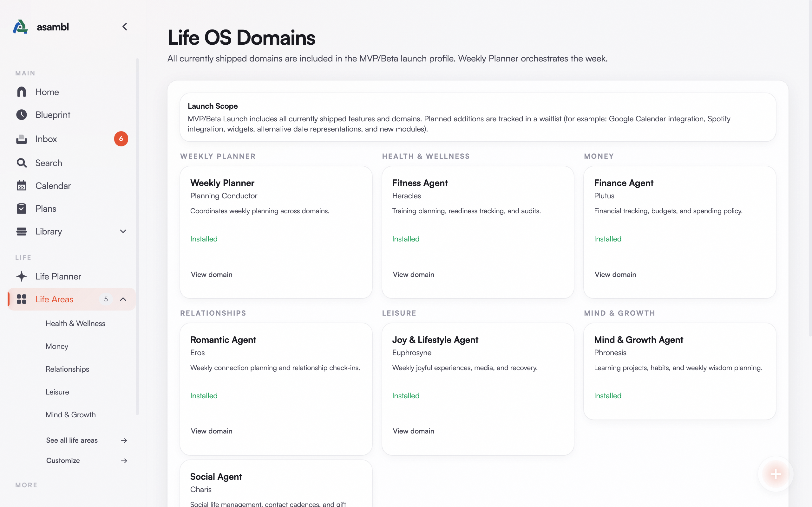Collapse the Life Areas submenu chevron
Image resolution: width=812 pixels, height=507 pixels.
123,299
